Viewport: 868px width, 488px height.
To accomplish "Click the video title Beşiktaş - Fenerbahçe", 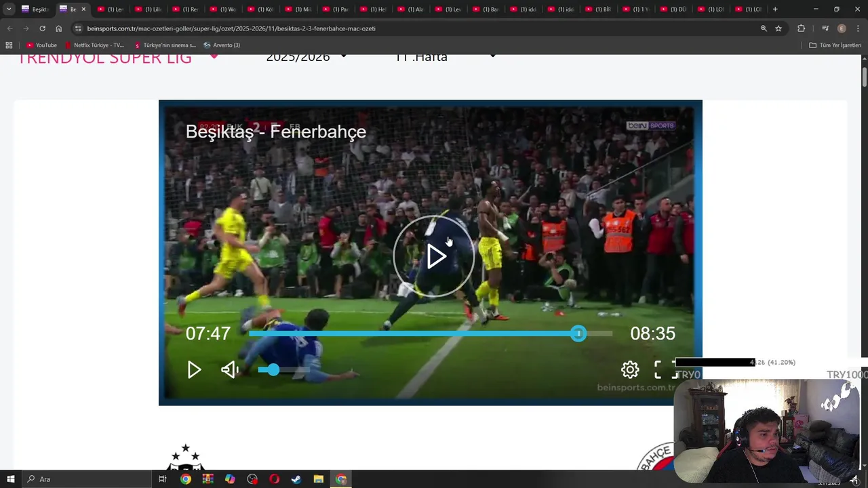I will (276, 131).
